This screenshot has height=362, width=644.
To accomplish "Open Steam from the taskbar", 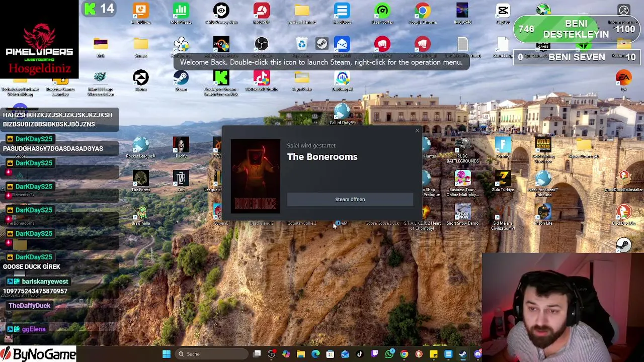I will click(463, 354).
